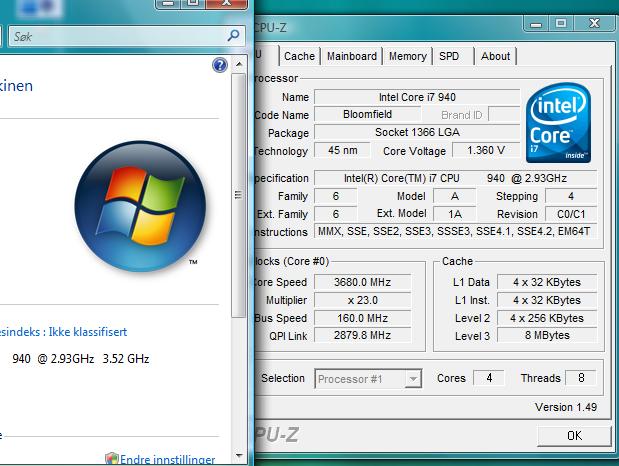Select the Memory tab in CPU-Z

[408, 56]
